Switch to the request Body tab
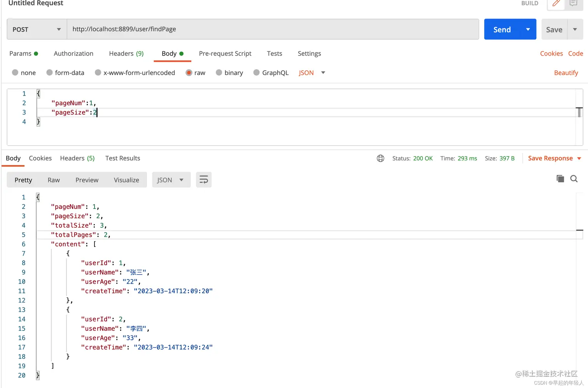This screenshot has height=388, width=588. coord(172,54)
